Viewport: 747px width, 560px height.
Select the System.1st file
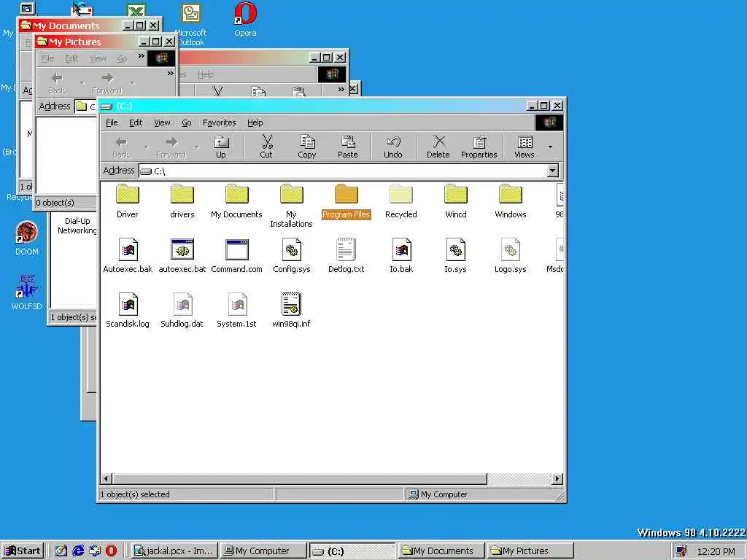point(237,311)
